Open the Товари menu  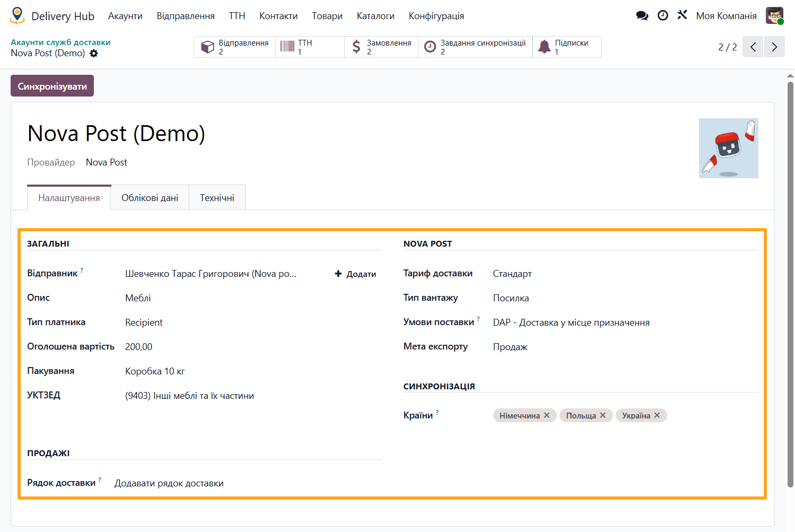point(327,16)
